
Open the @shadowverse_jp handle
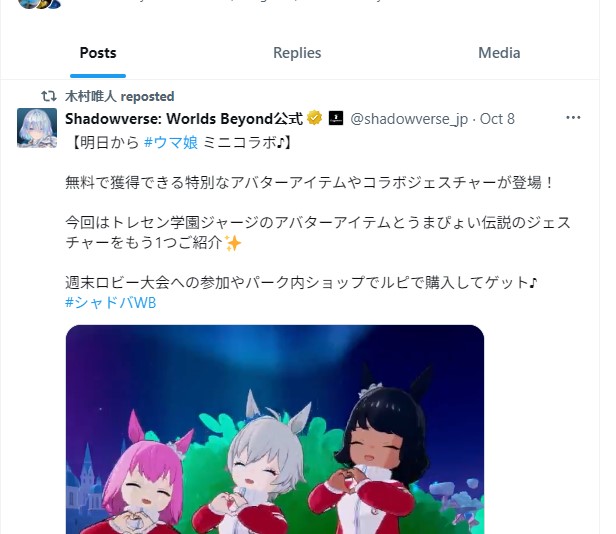click(x=409, y=119)
